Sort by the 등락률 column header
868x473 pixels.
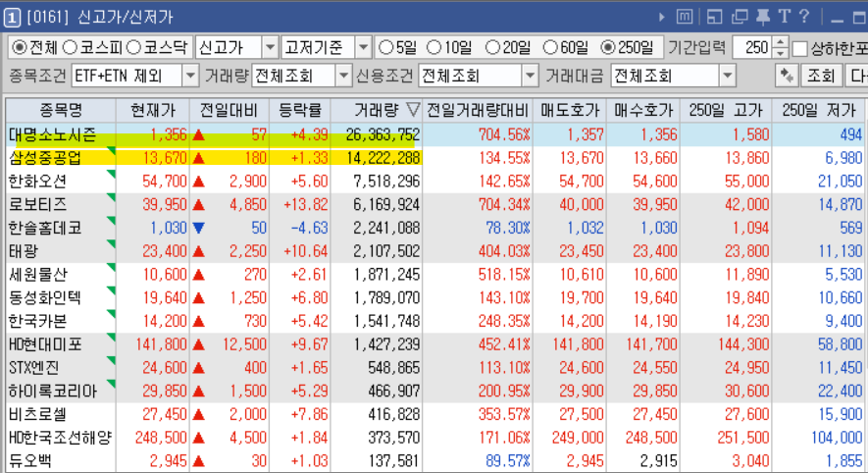300,110
